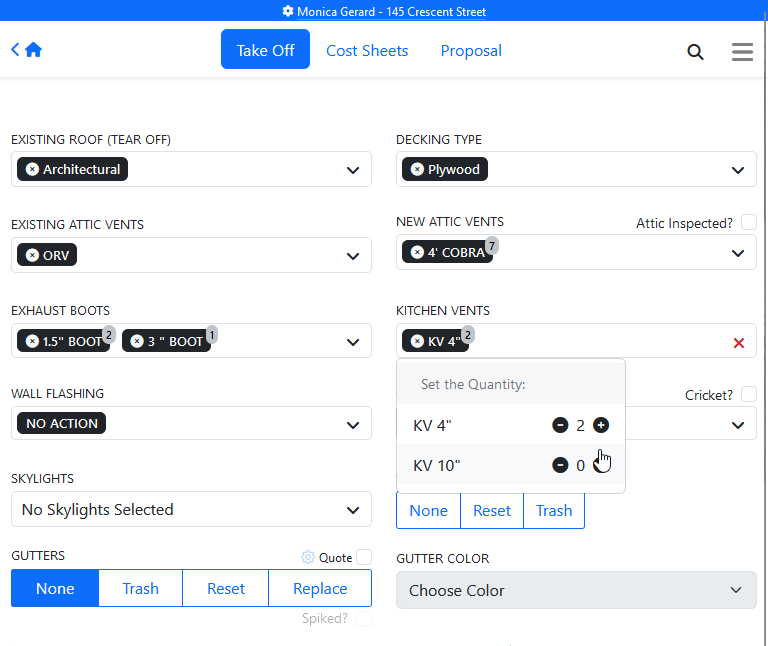
Task: Click the settings gear next to Quote
Action: (x=308, y=557)
